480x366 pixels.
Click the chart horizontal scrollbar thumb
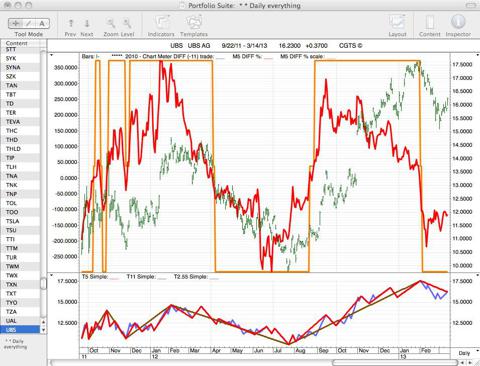point(395,362)
